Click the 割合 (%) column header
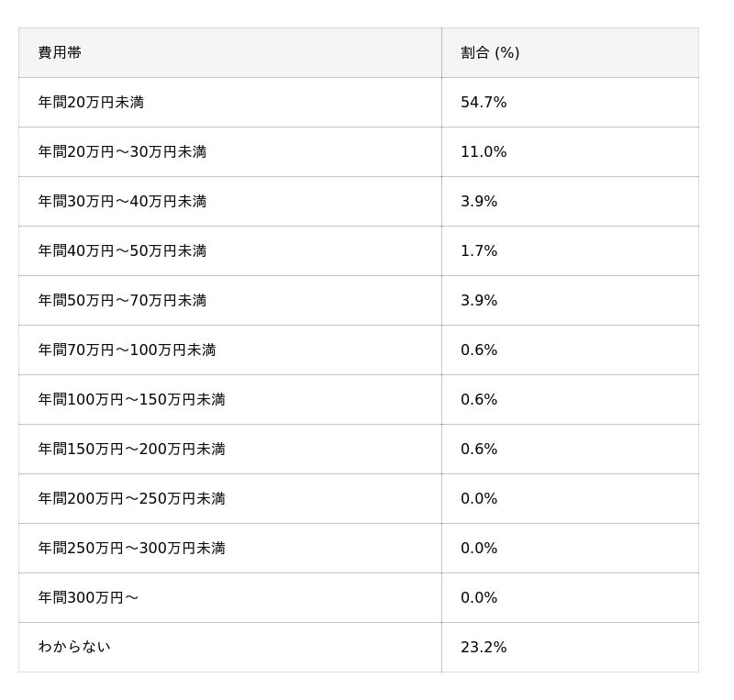The width and height of the screenshot is (734, 700). (x=490, y=53)
